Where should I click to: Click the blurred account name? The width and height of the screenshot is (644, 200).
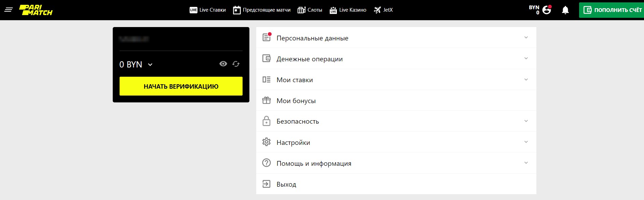pos(134,39)
